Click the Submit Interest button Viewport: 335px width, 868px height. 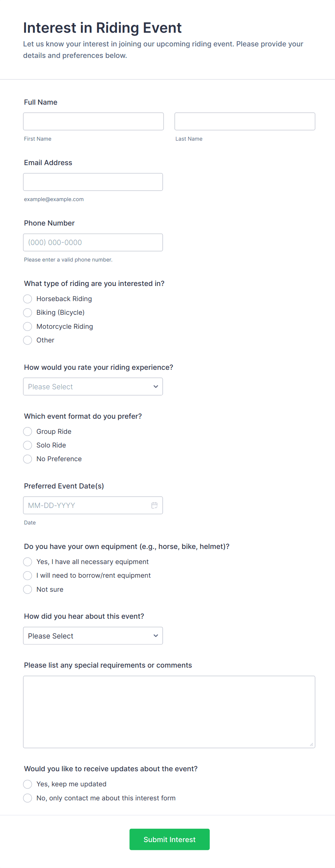coord(169,840)
